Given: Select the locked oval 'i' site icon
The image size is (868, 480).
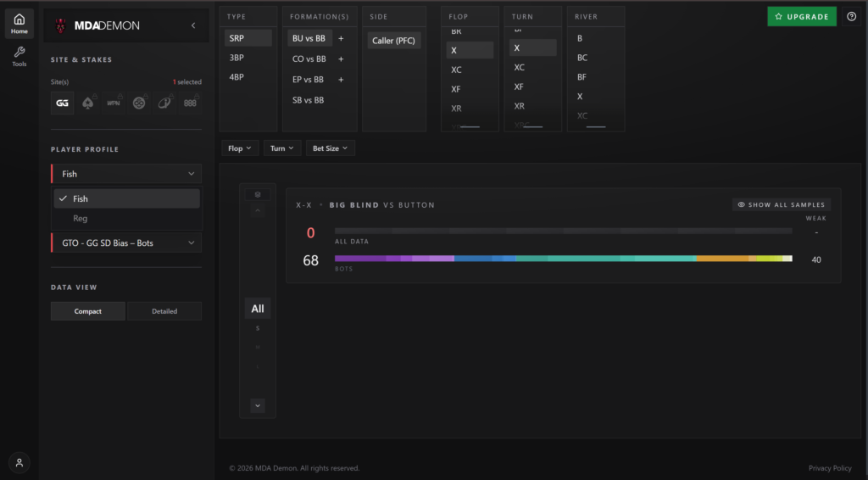Looking at the screenshot, I should click(164, 103).
